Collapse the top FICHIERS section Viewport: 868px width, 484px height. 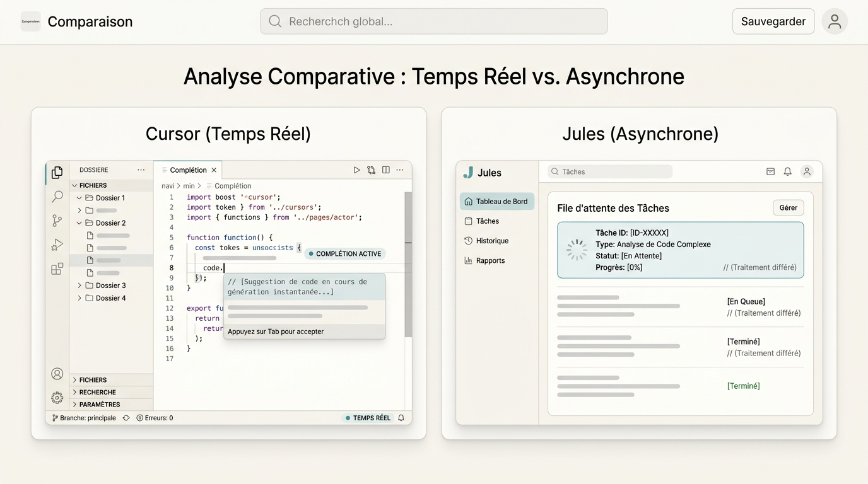point(74,185)
